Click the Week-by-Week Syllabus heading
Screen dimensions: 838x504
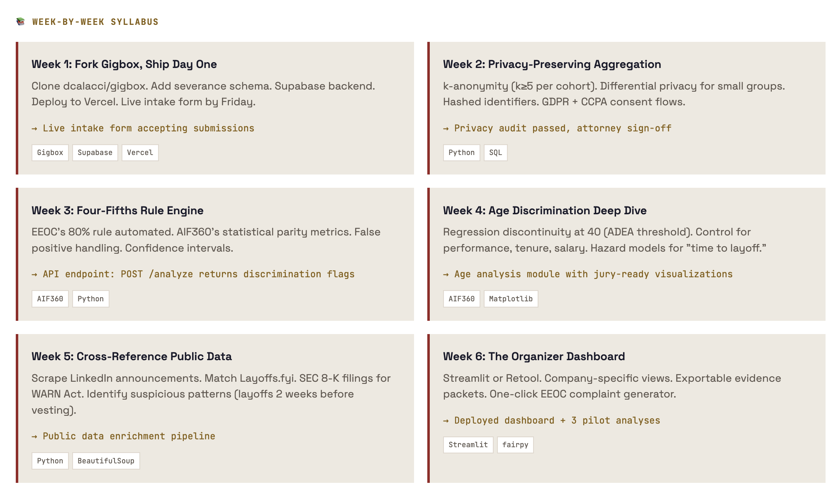pos(95,22)
